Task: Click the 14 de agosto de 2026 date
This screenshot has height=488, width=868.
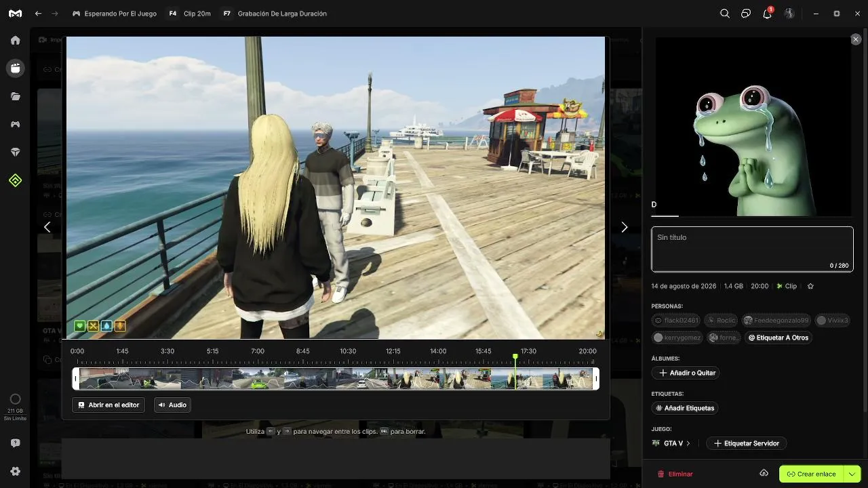Action: [x=684, y=286]
